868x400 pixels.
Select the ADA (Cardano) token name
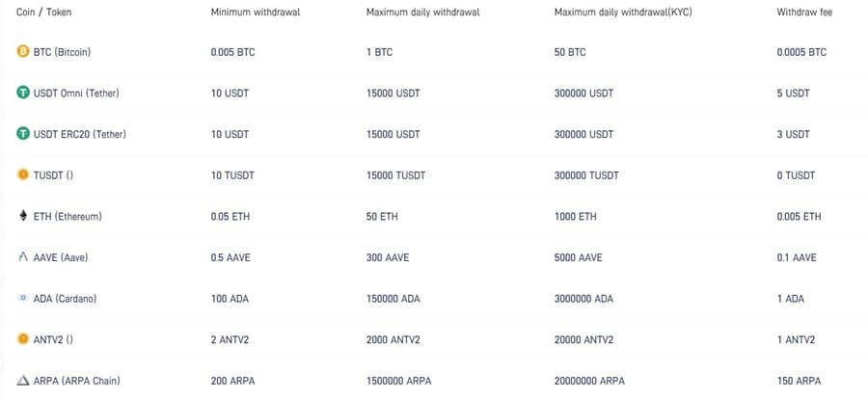coord(66,299)
